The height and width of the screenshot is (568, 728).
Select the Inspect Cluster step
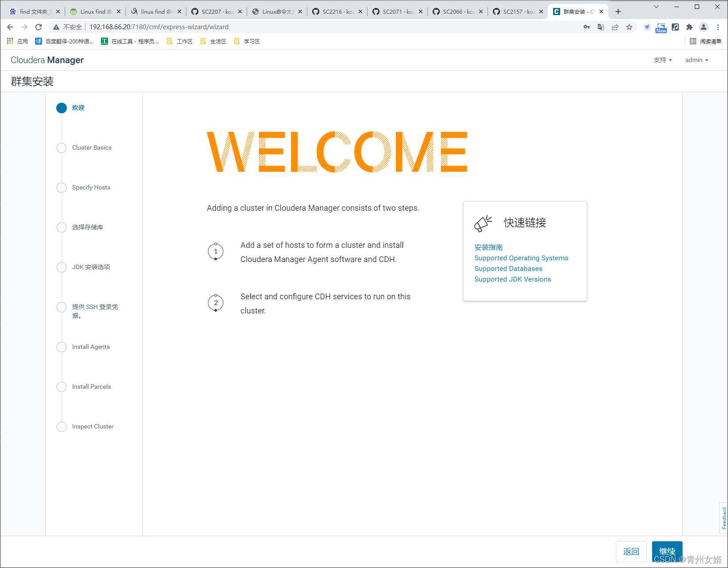pos(85,426)
